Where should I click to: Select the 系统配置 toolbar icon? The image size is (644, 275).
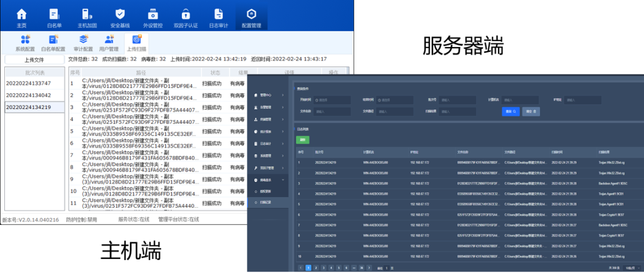[x=25, y=43]
